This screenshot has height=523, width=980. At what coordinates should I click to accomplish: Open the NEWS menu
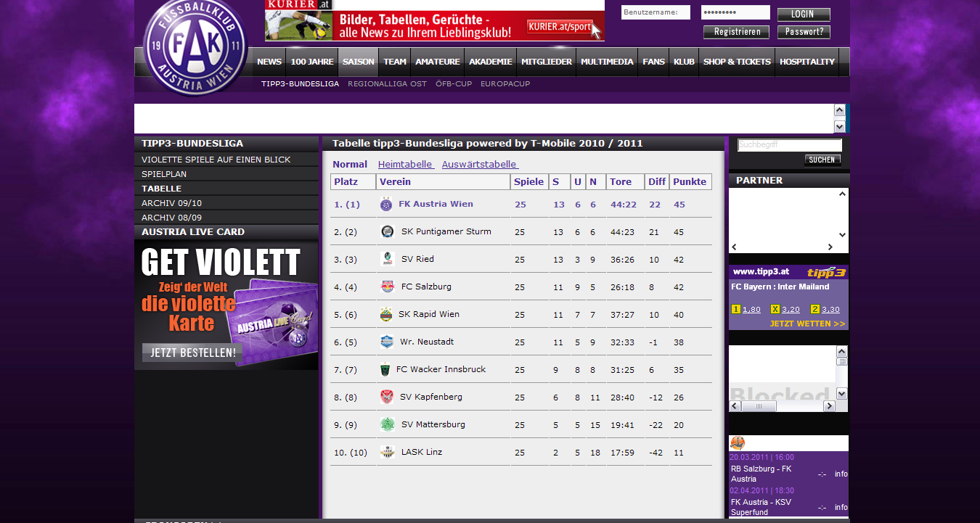[x=269, y=62]
